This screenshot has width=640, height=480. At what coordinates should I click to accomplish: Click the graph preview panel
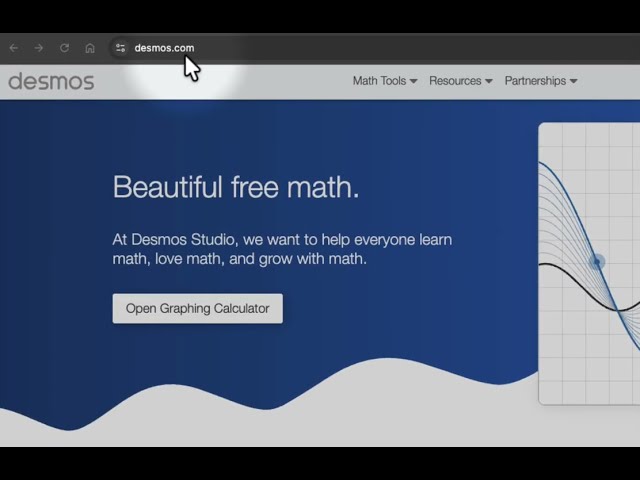589,264
